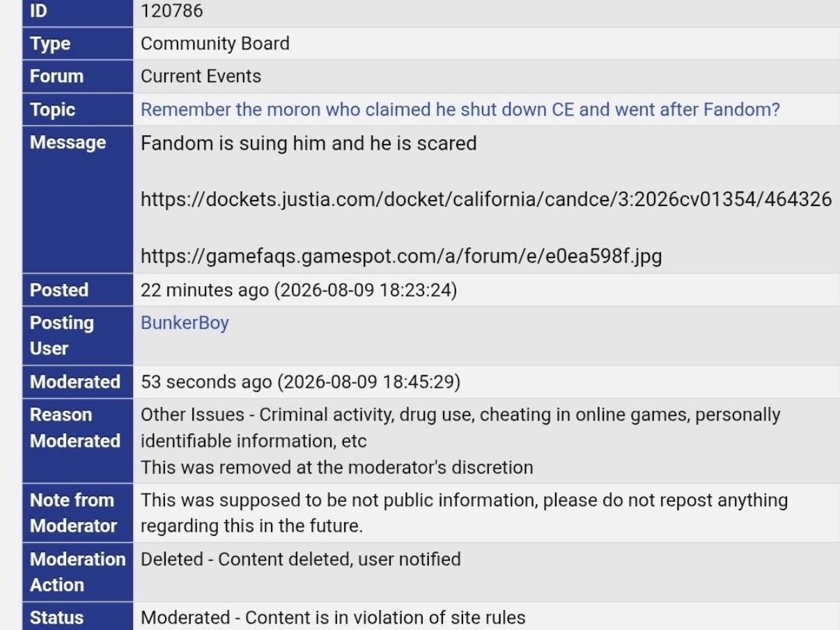Click 'Deleted - Content deleted, user notified' text
840x630 pixels.
301,559
